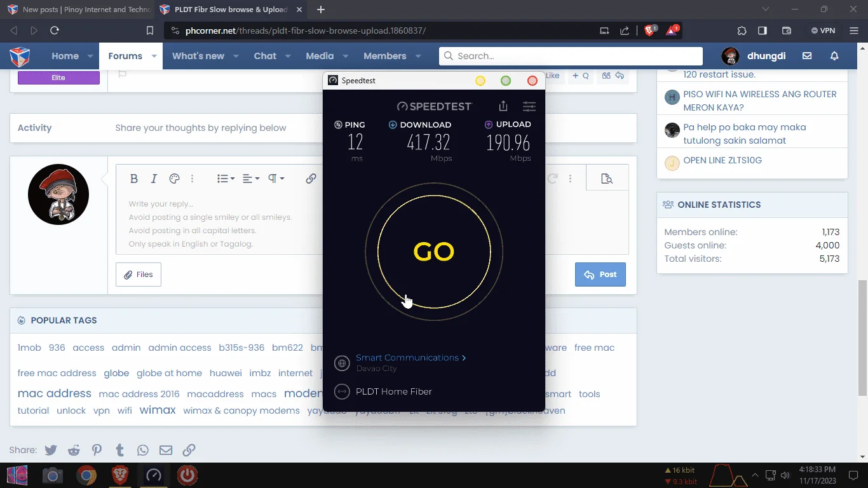Screen dimensions: 868x488
Task: Click the Preview icon in editor
Action: [x=607, y=179]
